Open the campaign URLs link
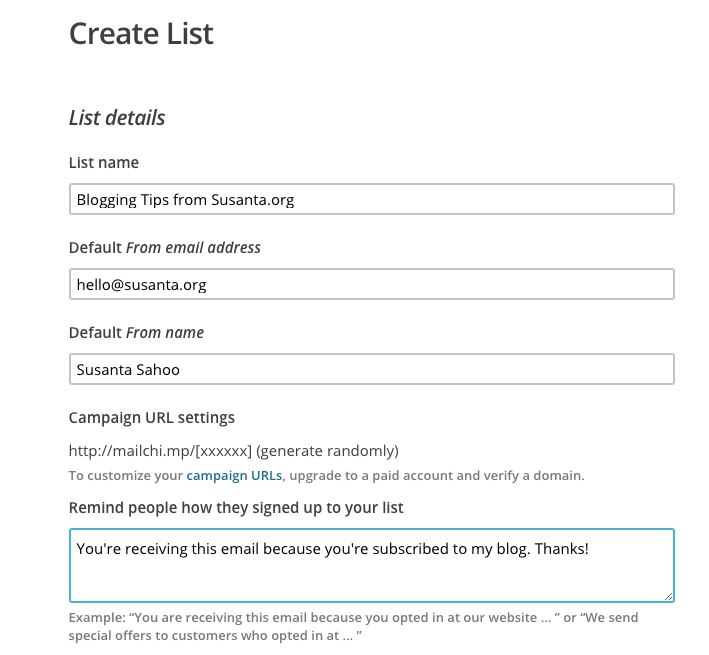Image resolution: width=709 pixels, height=655 pixels. 234,475
